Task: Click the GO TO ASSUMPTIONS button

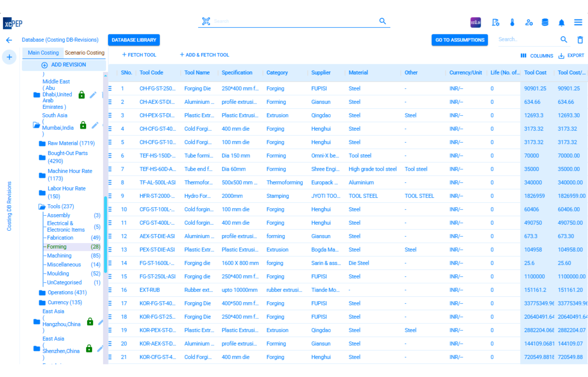Action: point(460,40)
